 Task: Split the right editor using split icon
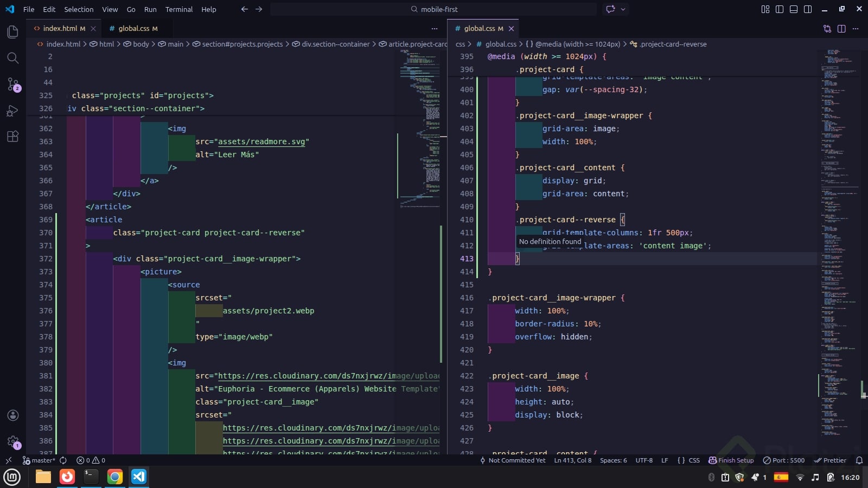[841, 29]
